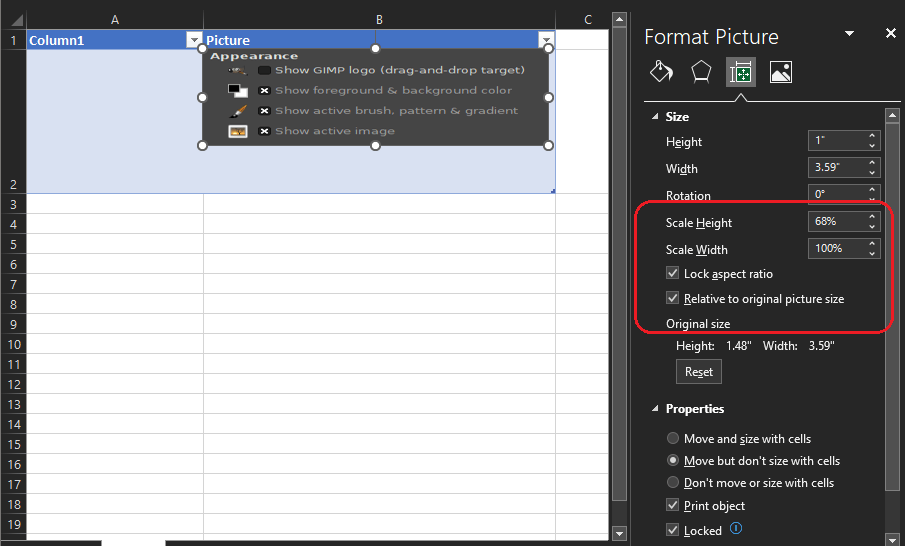The image size is (905, 546).
Task: Select column A header
Action: (115, 20)
